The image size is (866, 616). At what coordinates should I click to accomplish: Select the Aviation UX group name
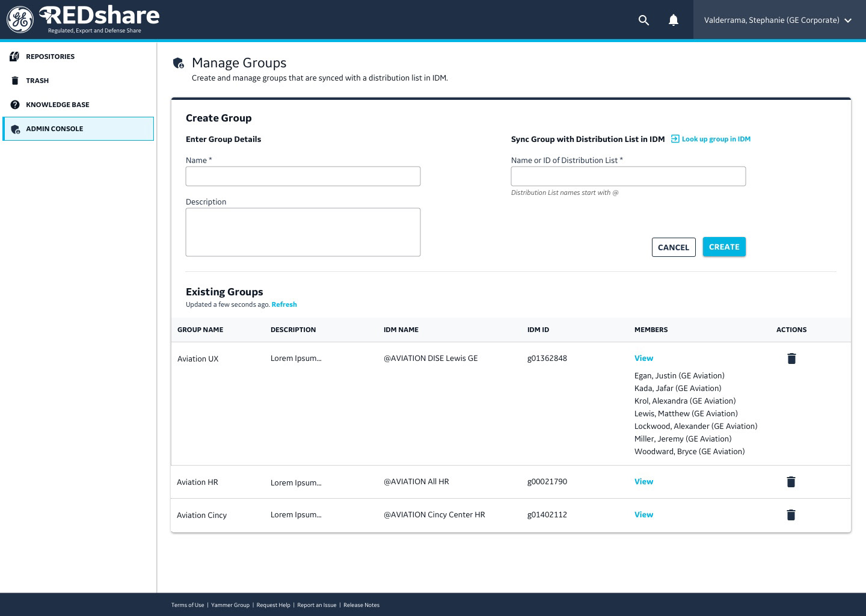(198, 359)
